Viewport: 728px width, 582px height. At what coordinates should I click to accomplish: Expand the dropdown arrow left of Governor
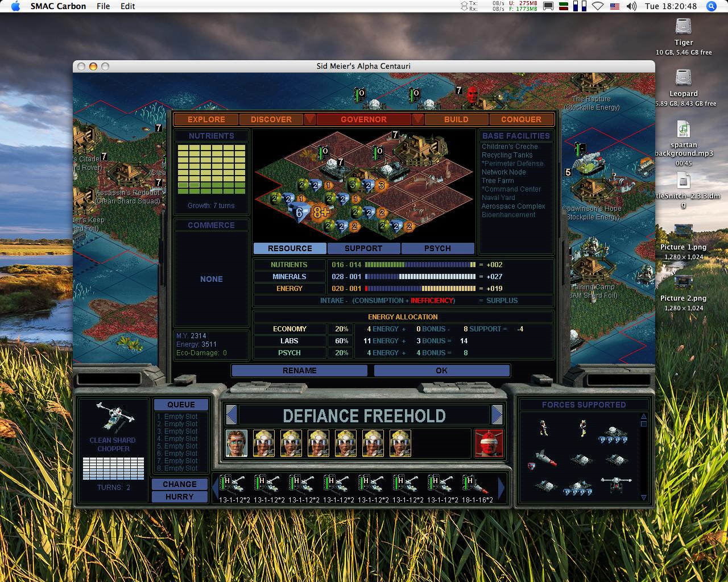309,119
